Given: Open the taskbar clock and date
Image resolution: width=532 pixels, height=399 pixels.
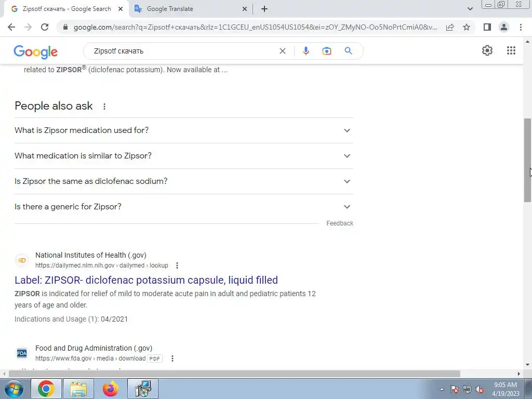Looking at the screenshot, I should [506, 389].
